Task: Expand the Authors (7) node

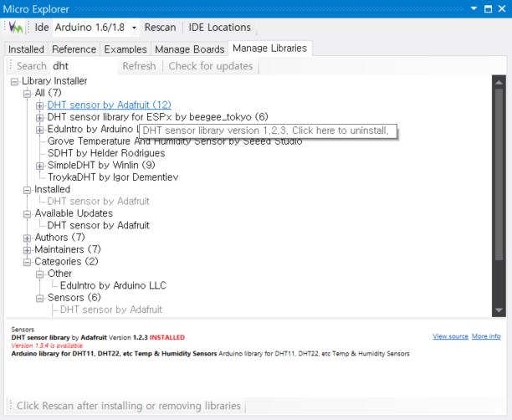Action: click(28, 238)
